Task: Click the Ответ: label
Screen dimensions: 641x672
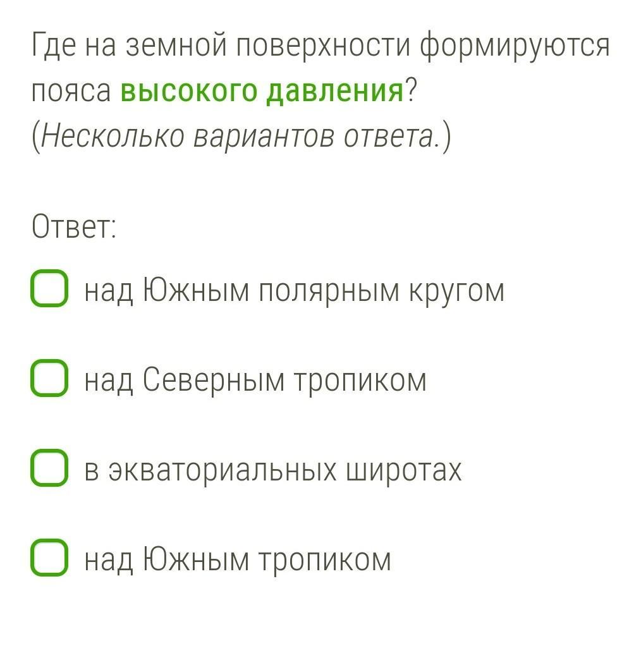Action: (x=74, y=226)
